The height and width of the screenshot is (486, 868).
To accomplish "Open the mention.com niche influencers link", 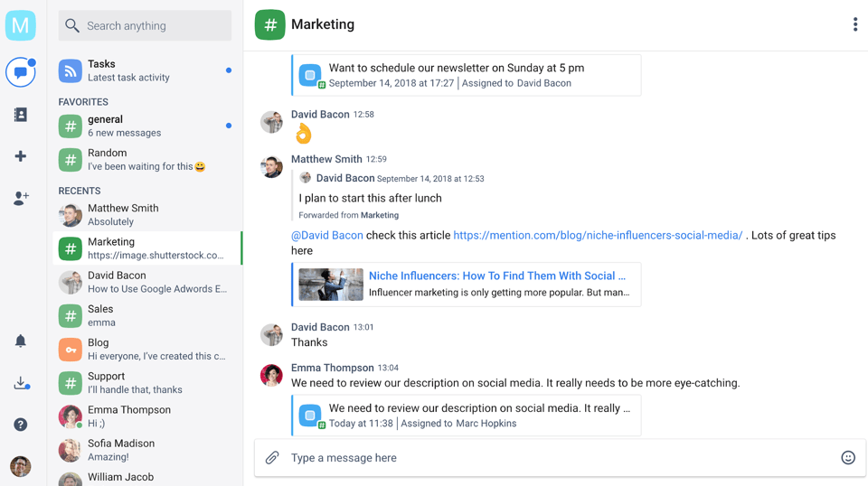I will click(x=597, y=235).
